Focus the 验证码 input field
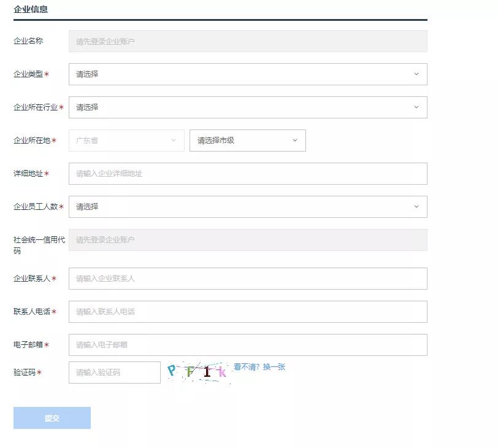Viewport: 498px width, 448px height. 114,372
